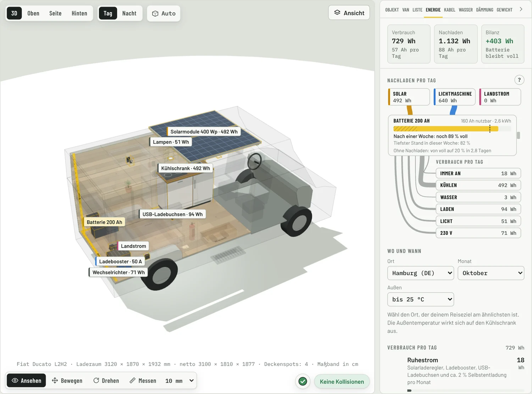Activate the Messen measuring tool

coord(143,381)
